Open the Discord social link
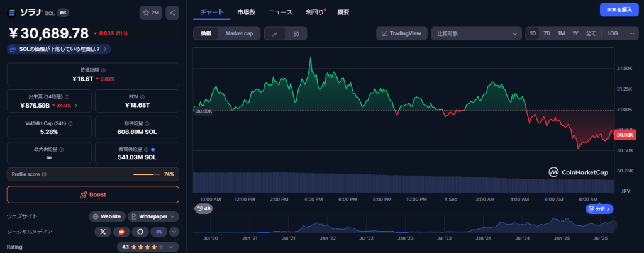The height and width of the screenshot is (253, 644). coord(158,232)
